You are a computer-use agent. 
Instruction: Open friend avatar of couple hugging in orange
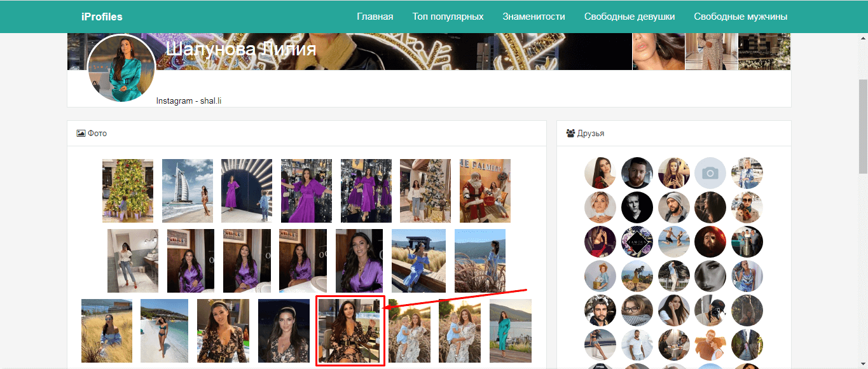point(710,345)
